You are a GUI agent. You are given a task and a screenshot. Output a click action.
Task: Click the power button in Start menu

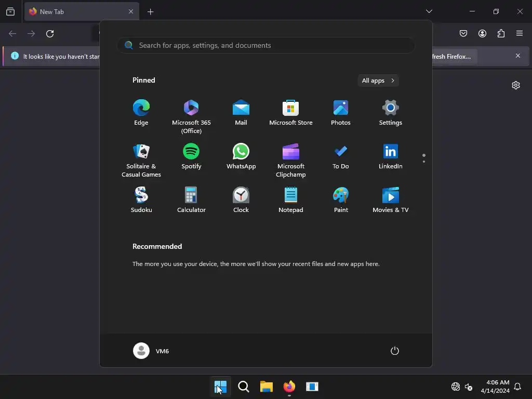(x=395, y=351)
